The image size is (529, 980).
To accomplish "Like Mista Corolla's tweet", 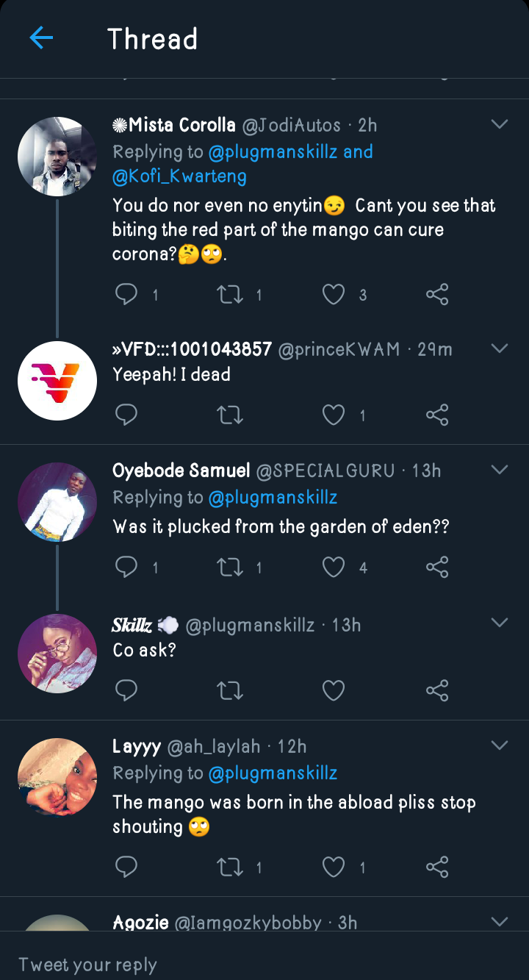I will (x=334, y=295).
